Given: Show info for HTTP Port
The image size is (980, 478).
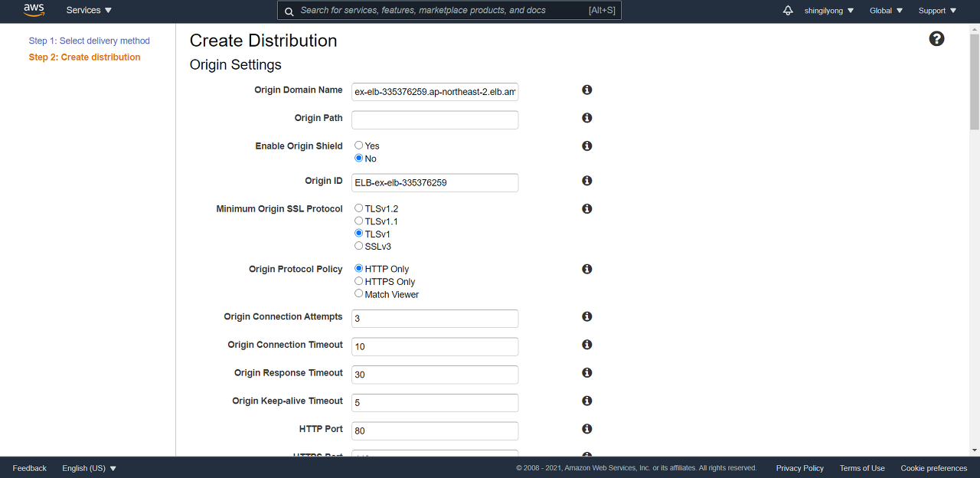Looking at the screenshot, I should (587, 429).
